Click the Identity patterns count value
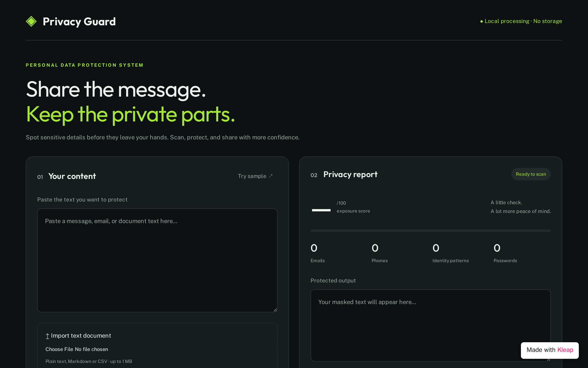The width and height of the screenshot is (588, 368). (x=436, y=248)
